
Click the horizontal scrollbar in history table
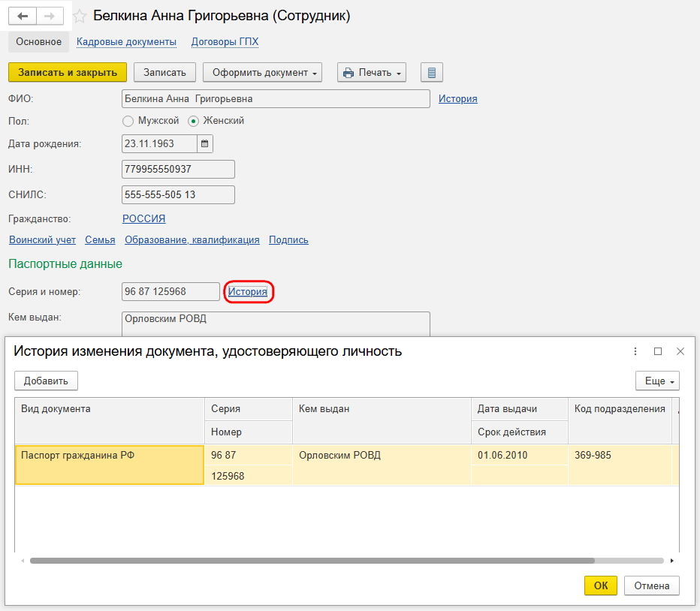[x=312, y=561]
